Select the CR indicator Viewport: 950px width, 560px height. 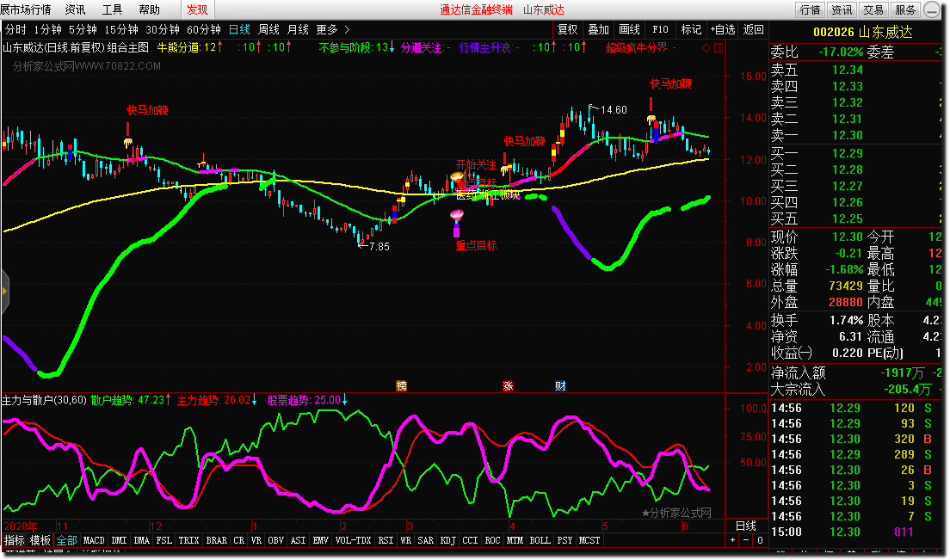click(x=238, y=540)
